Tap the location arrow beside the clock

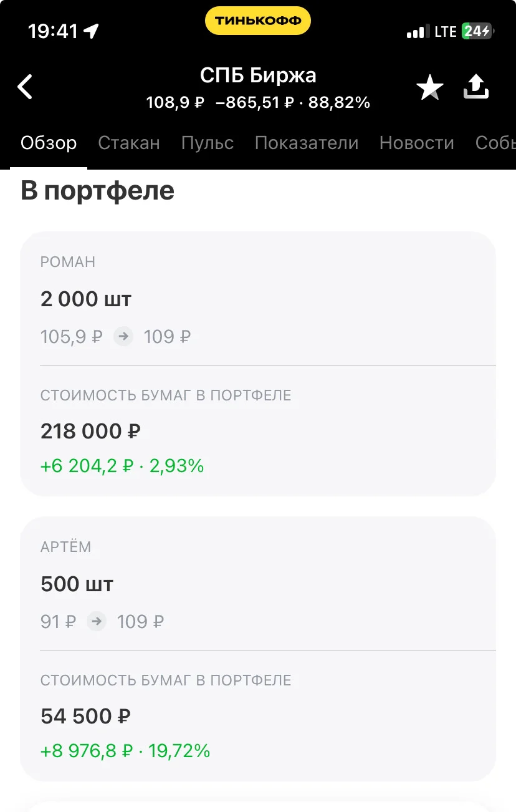point(92,31)
